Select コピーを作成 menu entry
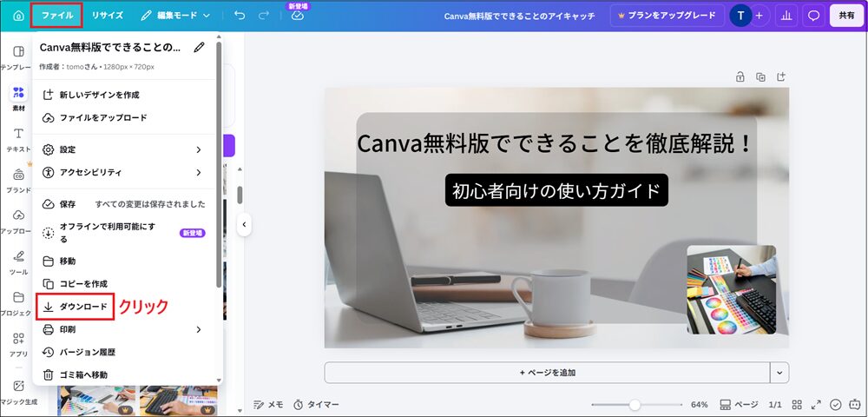 tap(123, 283)
